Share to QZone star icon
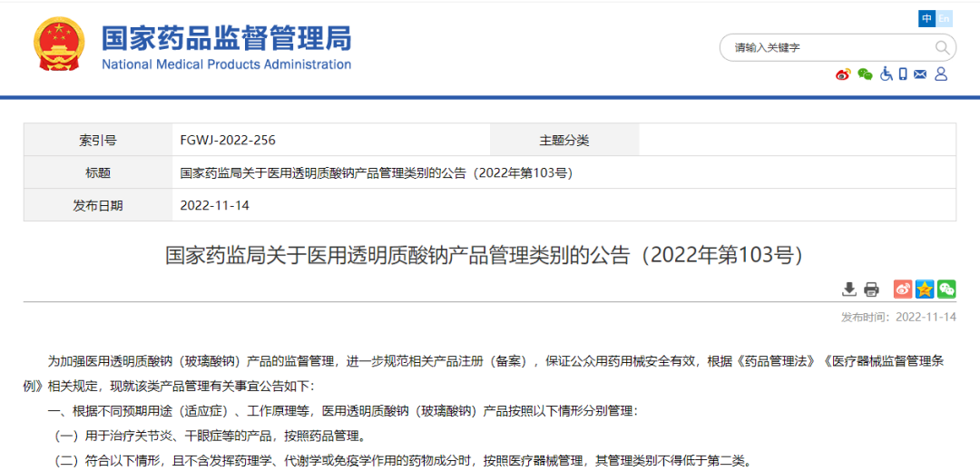This screenshot has width=980, height=471. coord(925,289)
